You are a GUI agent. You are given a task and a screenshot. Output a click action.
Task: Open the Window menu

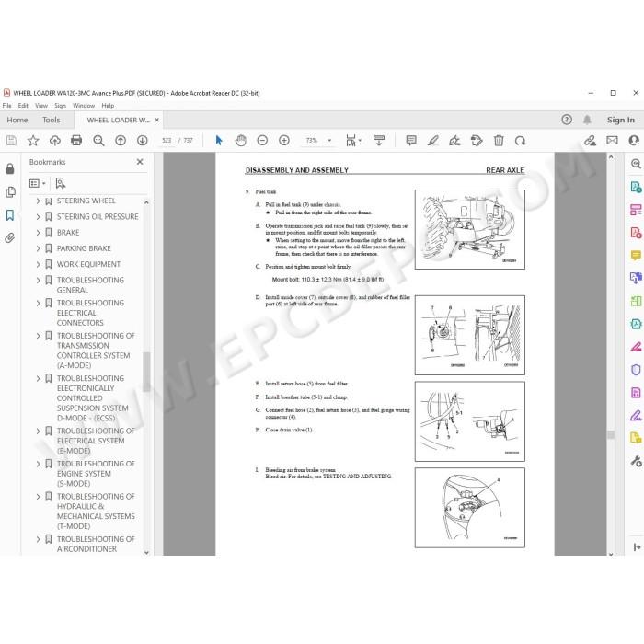84,106
